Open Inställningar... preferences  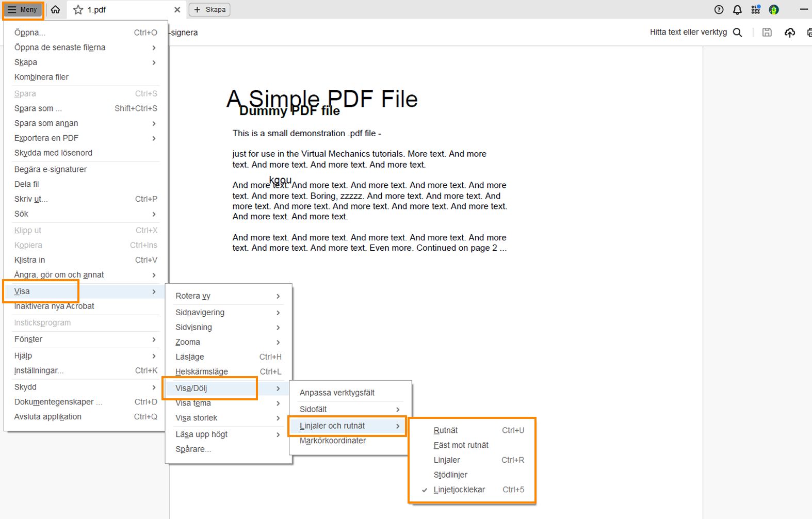tap(86, 370)
